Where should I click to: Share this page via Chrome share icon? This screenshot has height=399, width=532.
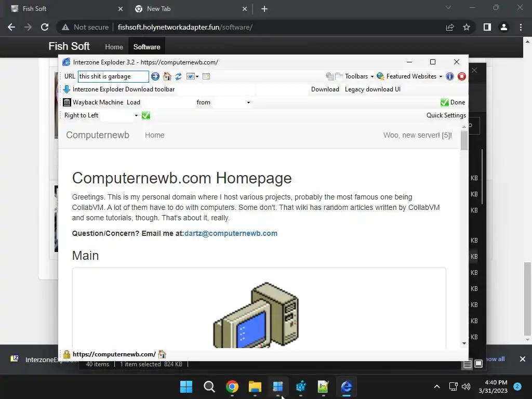[x=450, y=27]
